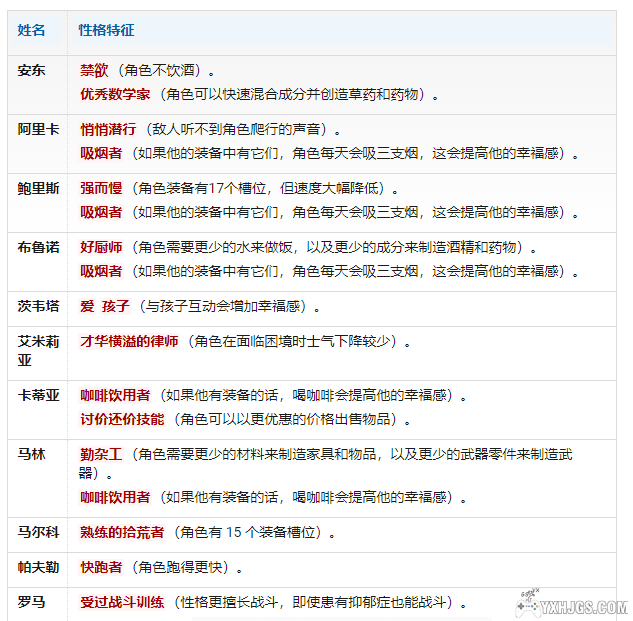
Task: Click the trait label 讨价还价技能
Action: 122,419
